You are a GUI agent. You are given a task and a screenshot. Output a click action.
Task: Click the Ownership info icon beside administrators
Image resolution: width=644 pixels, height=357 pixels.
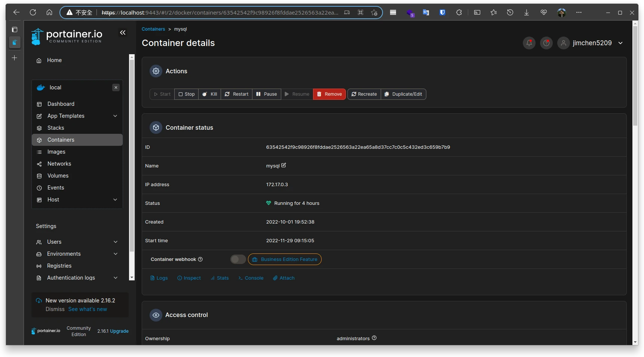tap(374, 338)
